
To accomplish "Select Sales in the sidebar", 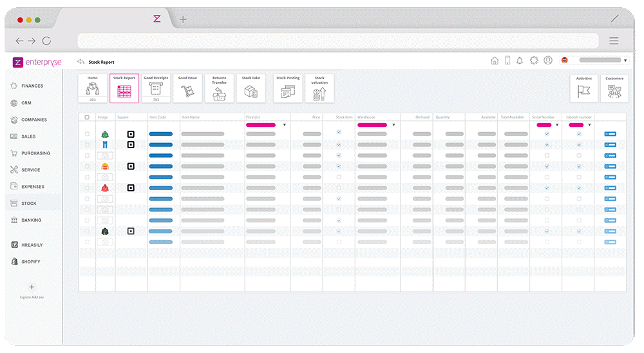I will pyautogui.click(x=28, y=137).
